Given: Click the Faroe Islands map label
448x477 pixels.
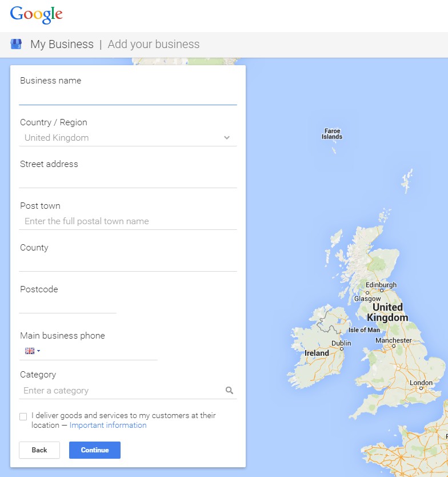Looking at the screenshot, I should click(332, 134).
